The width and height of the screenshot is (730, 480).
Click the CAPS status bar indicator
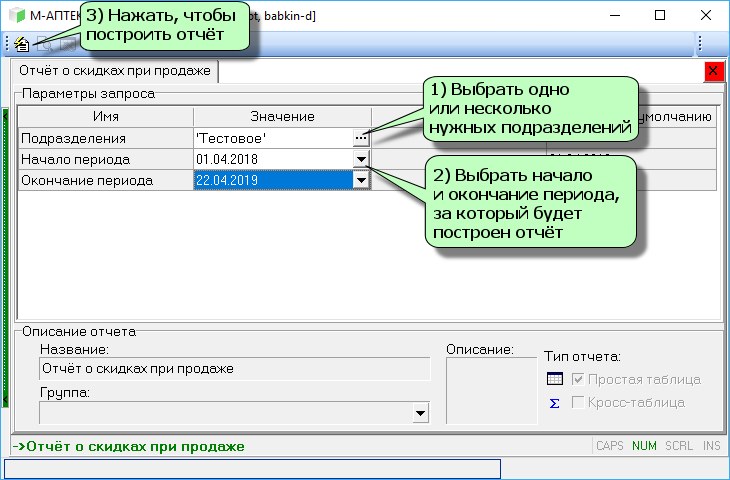tap(609, 446)
